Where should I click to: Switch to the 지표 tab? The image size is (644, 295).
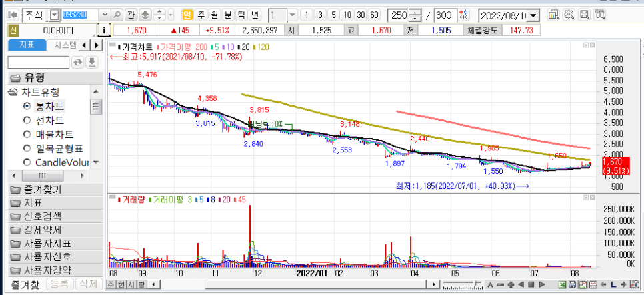[x=26, y=45]
